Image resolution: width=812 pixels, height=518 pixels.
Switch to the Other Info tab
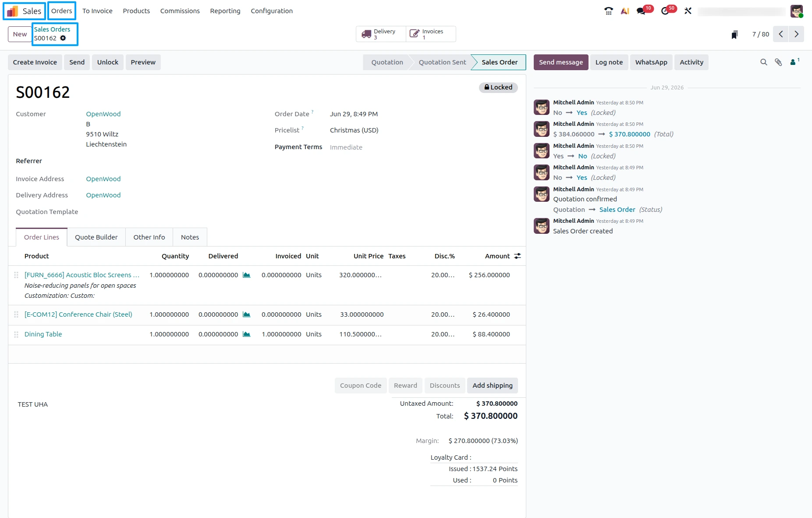(x=149, y=237)
